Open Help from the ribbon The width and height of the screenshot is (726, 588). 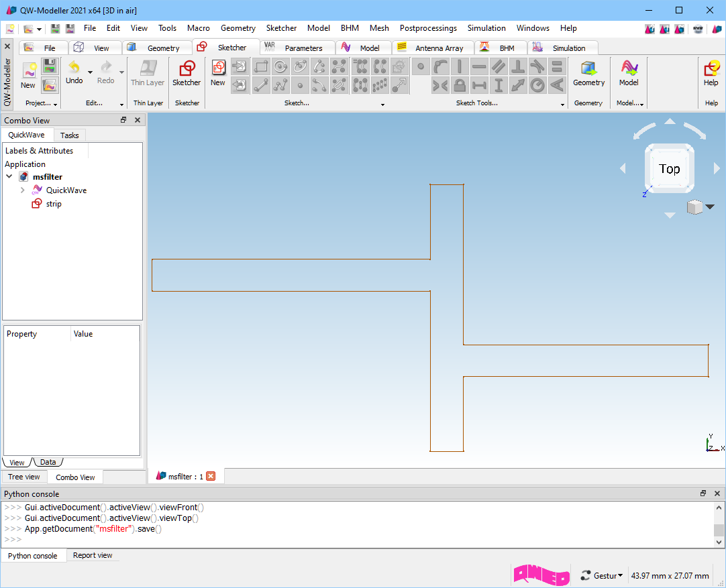click(711, 74)
